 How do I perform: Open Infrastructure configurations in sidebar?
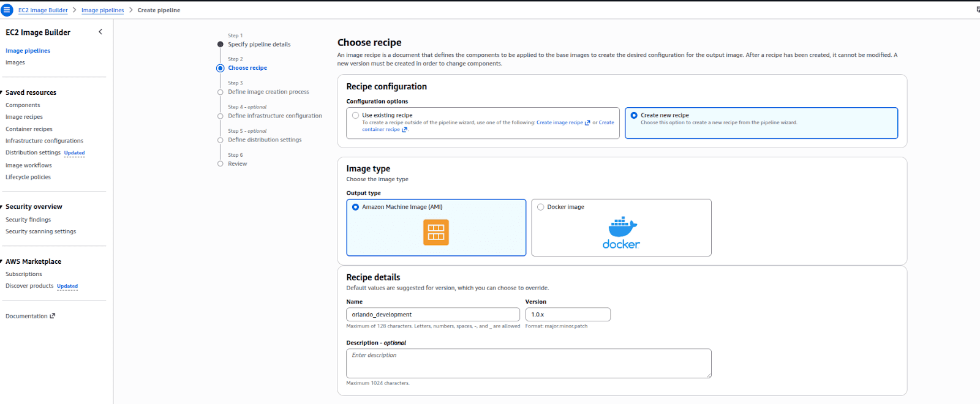point(44,141)
